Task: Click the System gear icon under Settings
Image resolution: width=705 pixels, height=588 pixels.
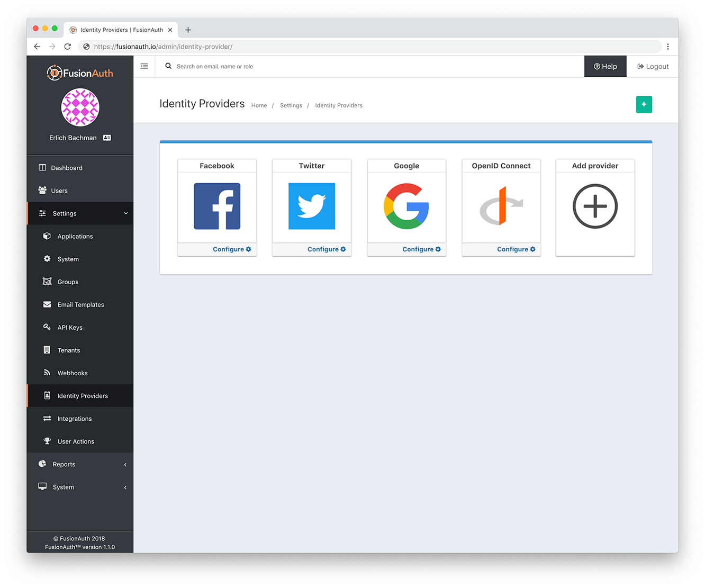Action: [47, 259]
